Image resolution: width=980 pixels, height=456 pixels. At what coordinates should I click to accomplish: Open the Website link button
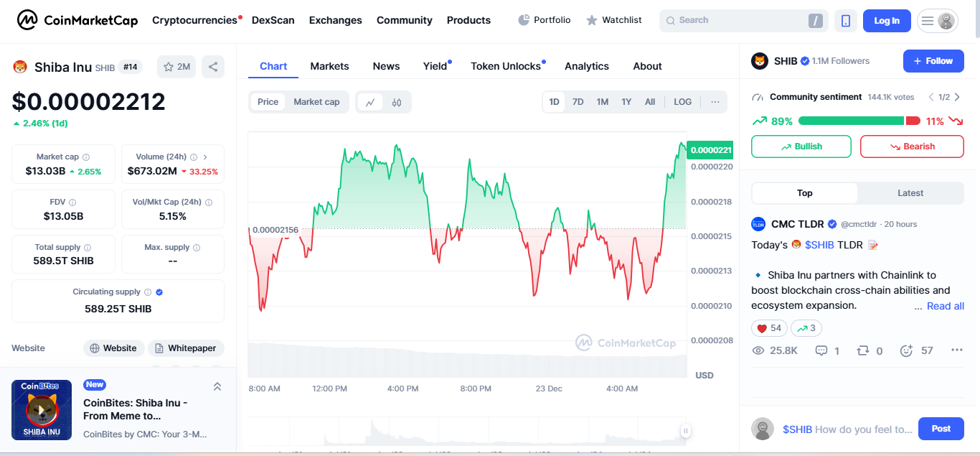click(113, 348)
